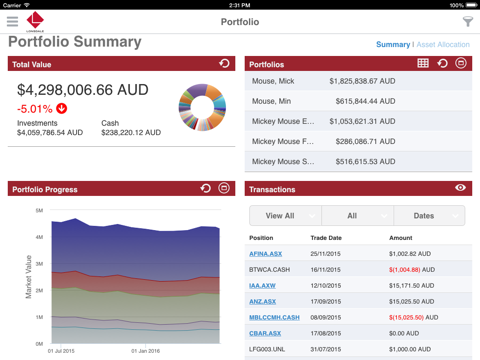
Task: Click the Position column header
Action: coord(261,238)
